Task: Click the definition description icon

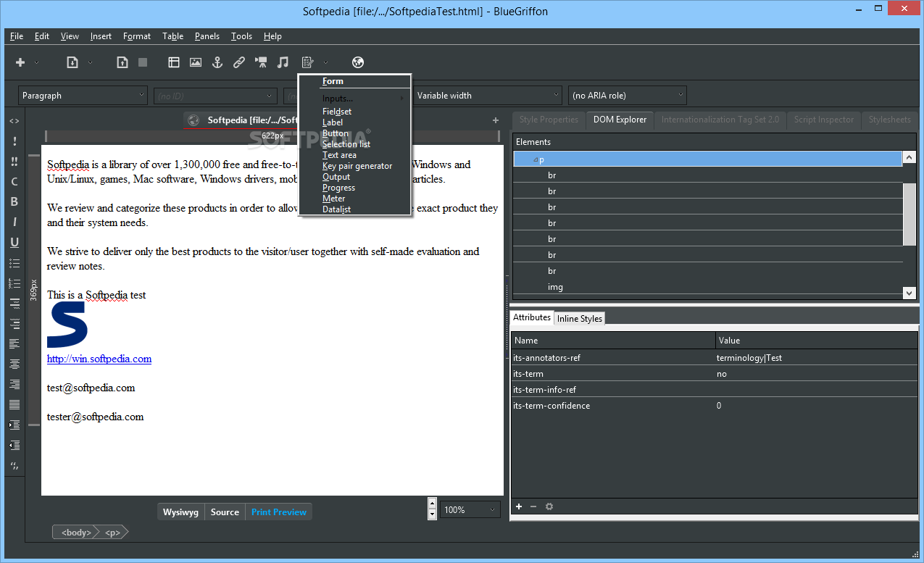Action: pos(14,323)
